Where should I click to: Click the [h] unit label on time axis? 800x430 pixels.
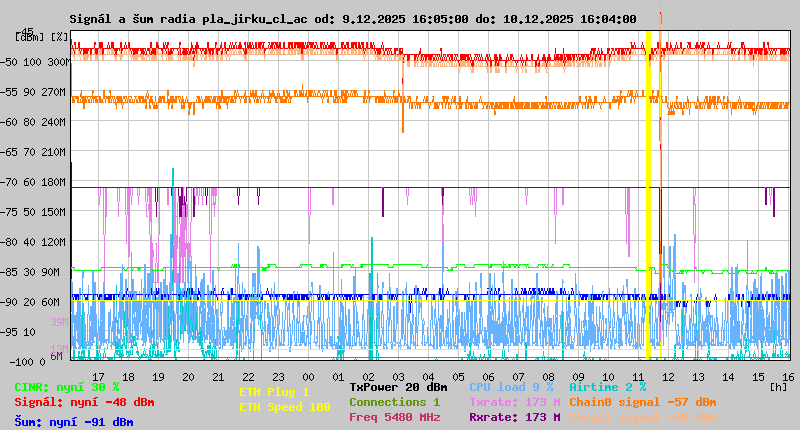[778, 385]
